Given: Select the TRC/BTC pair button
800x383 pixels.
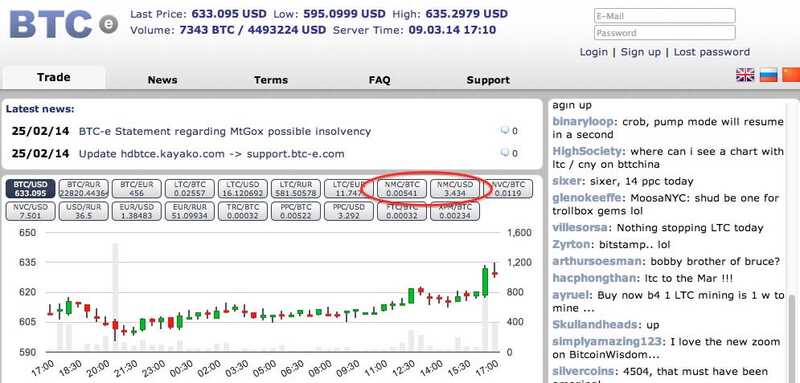Looking at the screenshot, I should click(x=243, y=211).
